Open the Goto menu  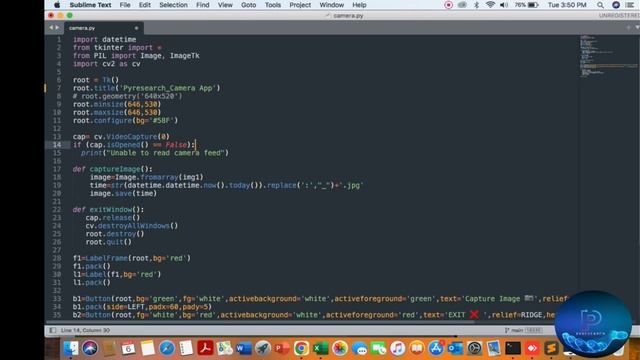pyautogui.click(x=248, y=5)
